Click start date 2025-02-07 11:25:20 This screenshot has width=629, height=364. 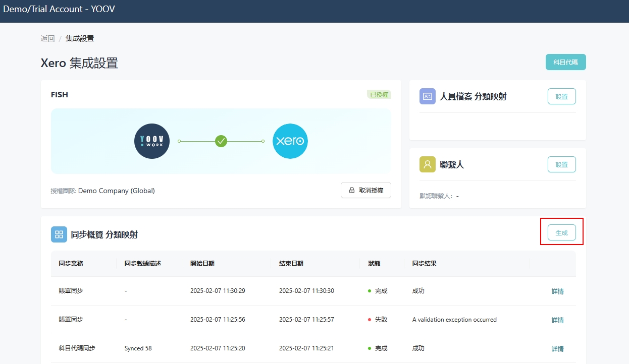pos(218,348)
